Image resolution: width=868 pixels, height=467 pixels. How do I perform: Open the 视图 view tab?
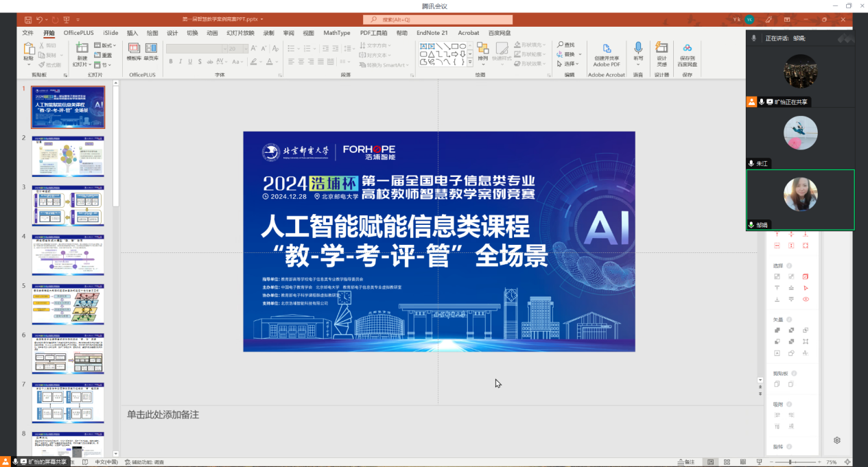(x=308, y=32)
